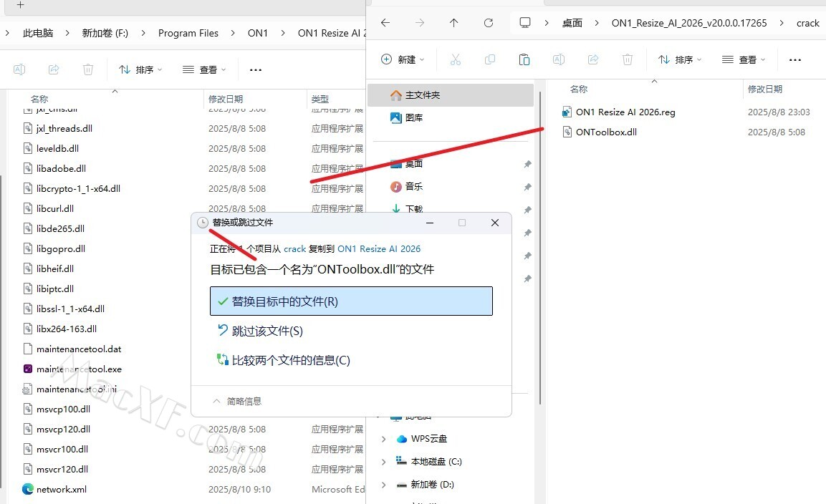The width and height of the screenshot is (826, 504).
Task: Click 新加卷 (F:) in the left address bar
Action: point(105,33)
